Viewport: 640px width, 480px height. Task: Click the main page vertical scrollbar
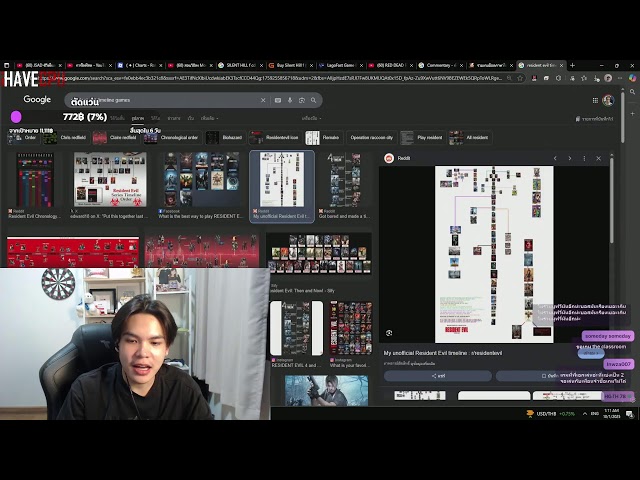[x=622, y=116]
